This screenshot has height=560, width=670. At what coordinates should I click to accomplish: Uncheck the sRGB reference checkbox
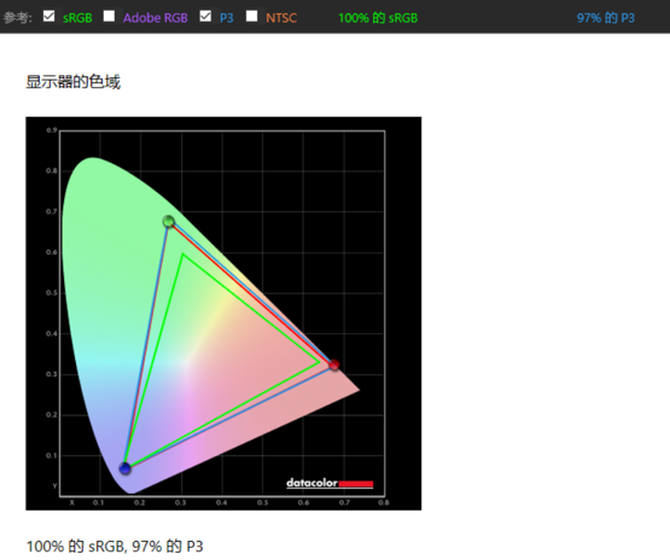tap(49, 17)
